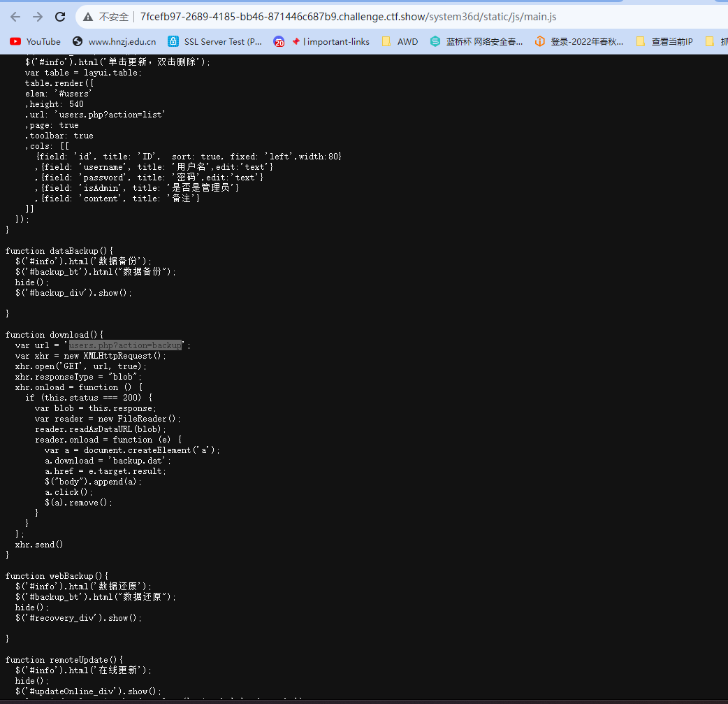Click the field 'password' column definition line
The width and height of the screenshot is (728, 704).
[x=149, y=178]
